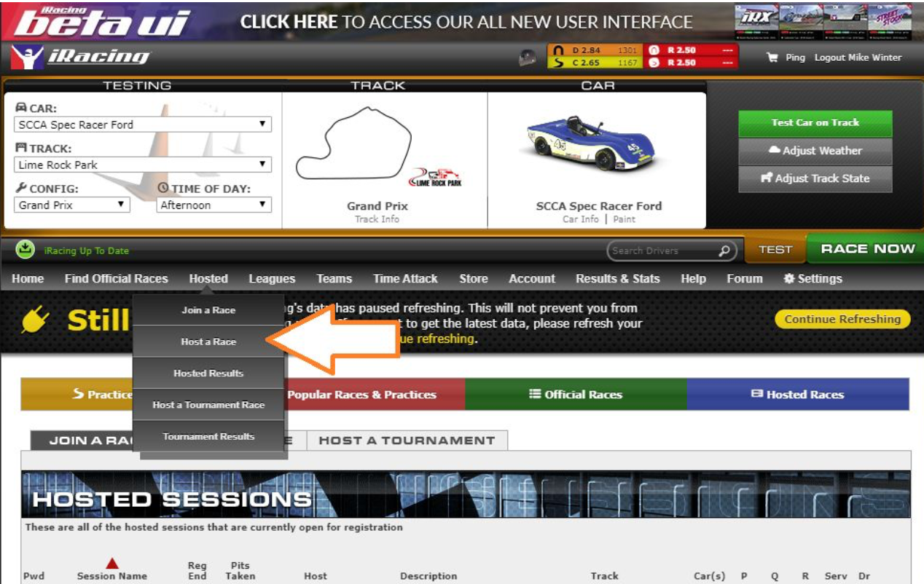This screenshot has height=584, width=924.
Task: Select Host a Race in the Hosted dropdown
Action: 208,342
